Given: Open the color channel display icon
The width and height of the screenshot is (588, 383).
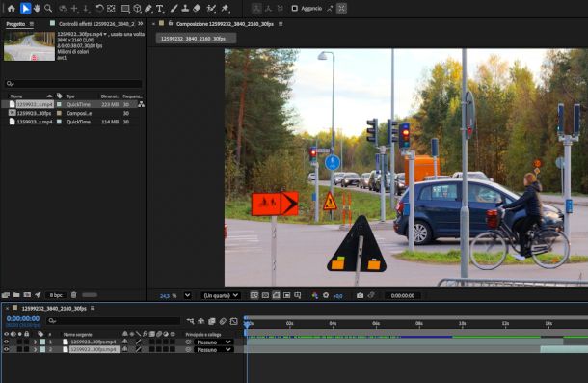Looking at the screenshot, I should pyautogui.click(x=314, y=295).
